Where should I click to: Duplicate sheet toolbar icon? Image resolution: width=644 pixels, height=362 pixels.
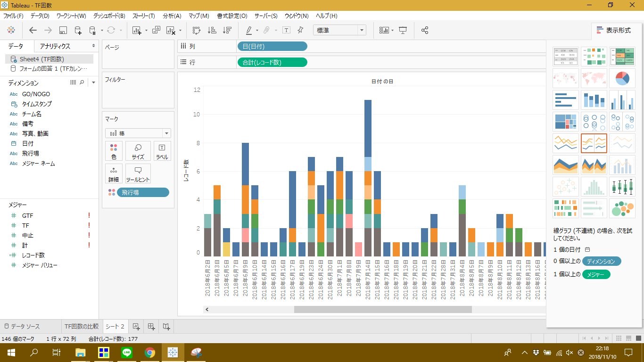click(157, 30)
